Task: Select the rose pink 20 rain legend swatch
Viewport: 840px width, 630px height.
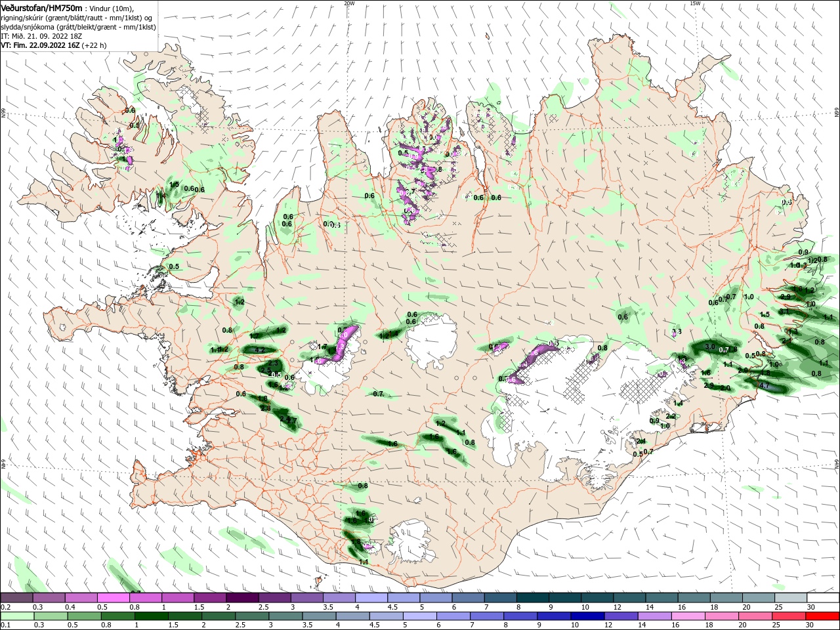Action: 755,616
